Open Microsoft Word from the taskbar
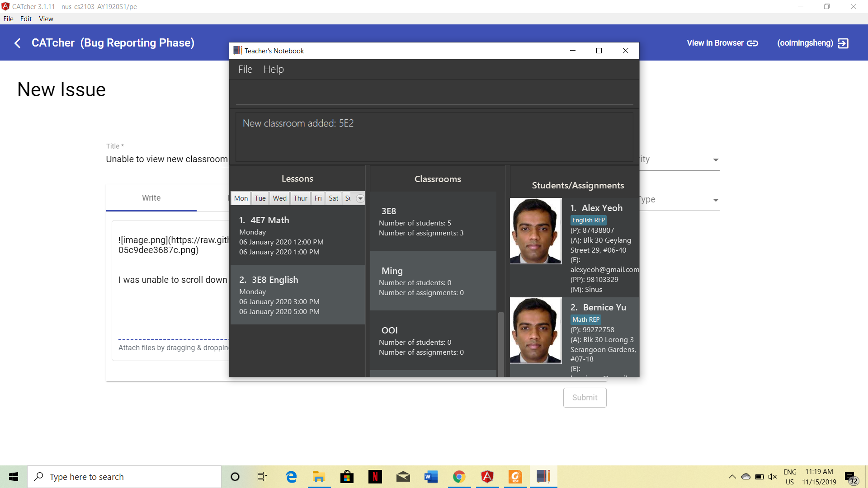Screen dimensions: 868x488 [x=431, y=477]
